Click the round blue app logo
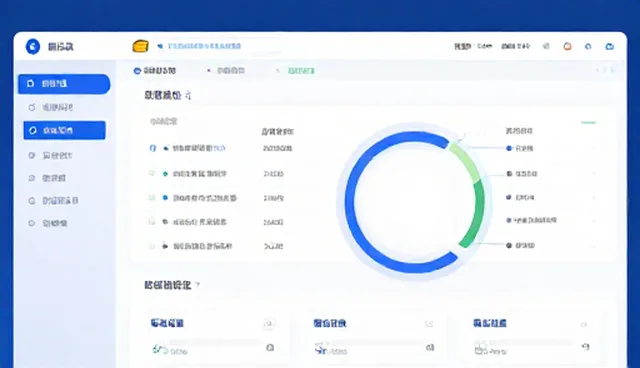The image size is (640, 368). click(33, 47)
